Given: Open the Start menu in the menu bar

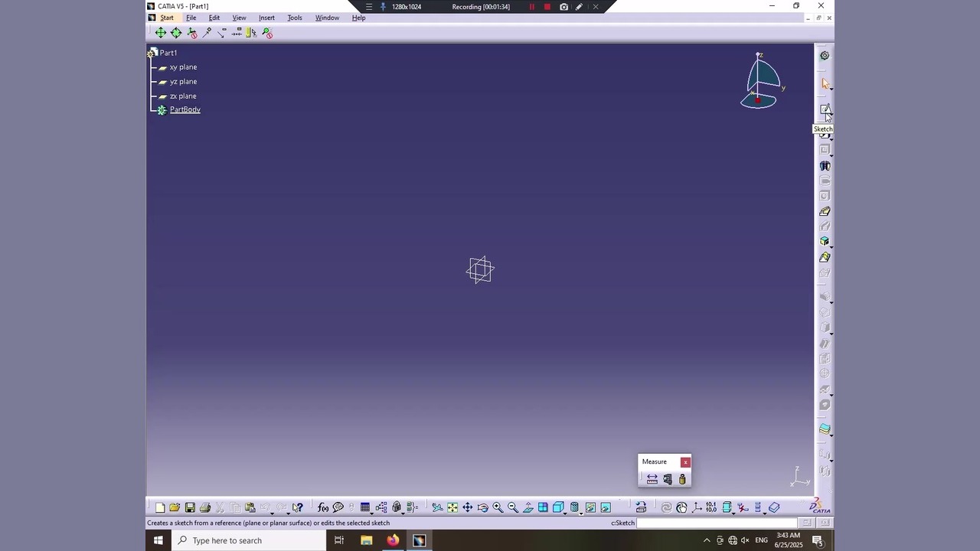Looking at the screenshot, I should tap(167, 18).
